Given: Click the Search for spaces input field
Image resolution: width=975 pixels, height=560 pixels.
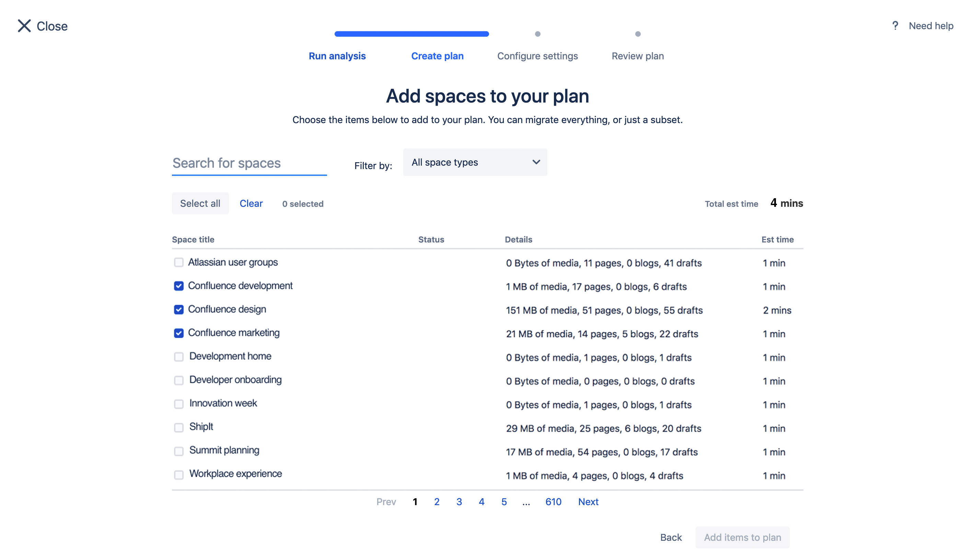Looking at the screenshot, I should [x=250, y=162].
